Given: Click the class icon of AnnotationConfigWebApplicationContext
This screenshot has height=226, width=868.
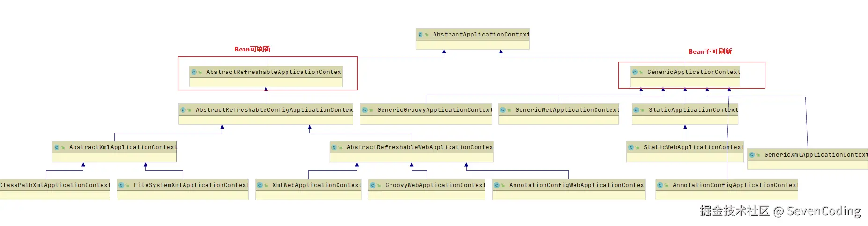Looking at the screenshot, I should [x=497, y=185].
